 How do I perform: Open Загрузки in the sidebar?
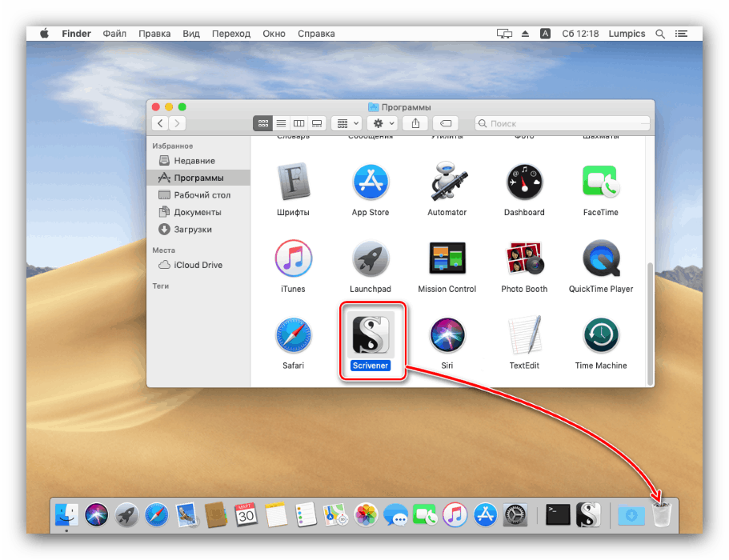tap(198, 229)
